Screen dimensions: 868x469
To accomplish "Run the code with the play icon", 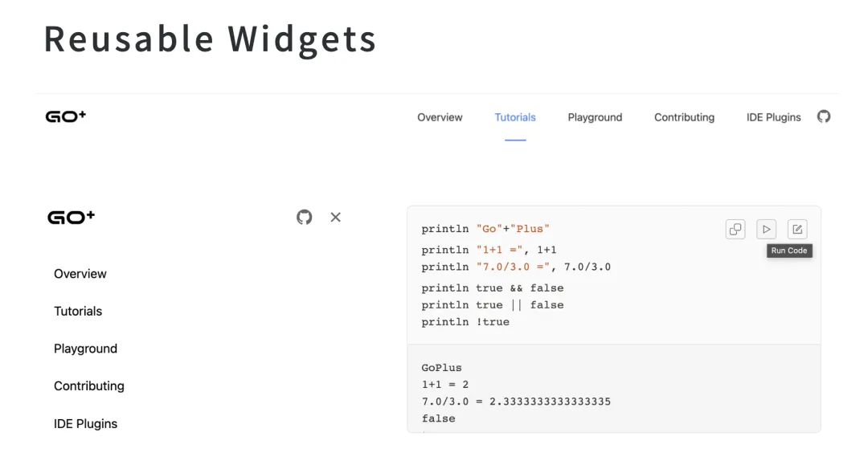I will (x=766, y=229).
